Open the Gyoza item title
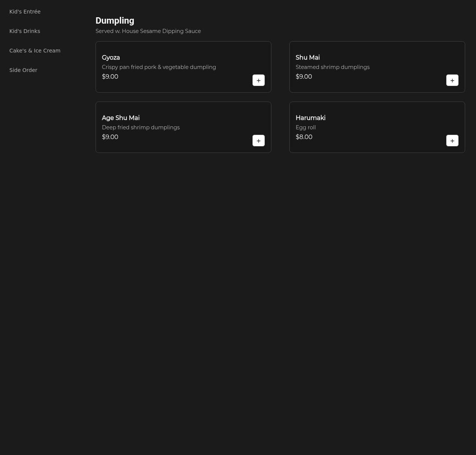Image resolution: width=476 pixels, height=455 pixels. tap(111, 57)
